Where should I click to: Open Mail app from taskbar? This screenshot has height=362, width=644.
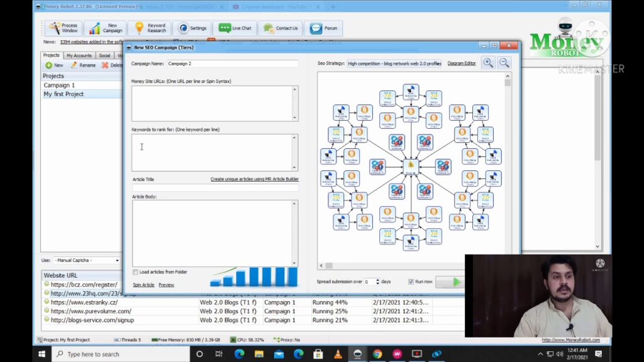(279, 354)
